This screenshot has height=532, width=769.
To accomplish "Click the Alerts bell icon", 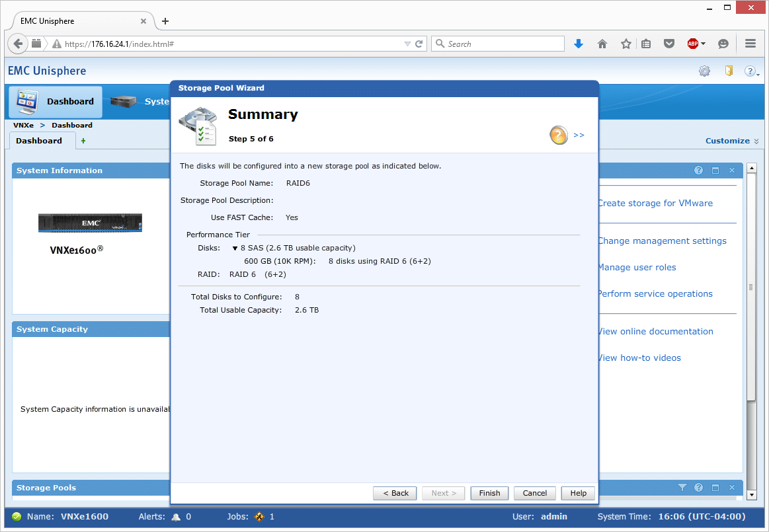I will [x=176, y=517].
